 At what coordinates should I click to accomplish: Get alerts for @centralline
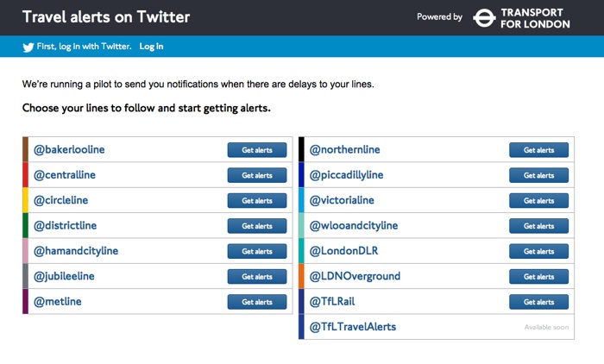tap(256, 175)
